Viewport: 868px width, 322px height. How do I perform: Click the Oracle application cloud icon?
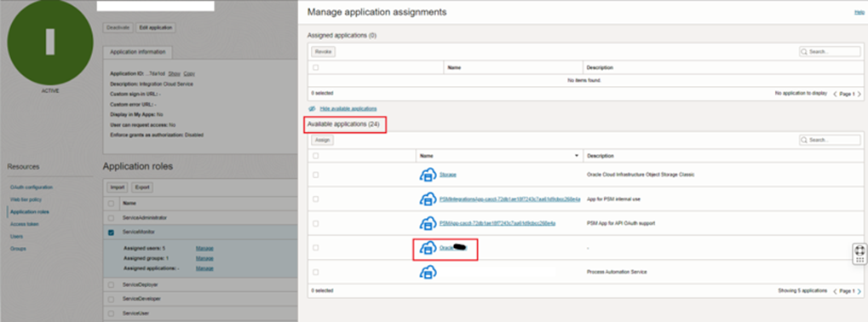pos(428,248)
